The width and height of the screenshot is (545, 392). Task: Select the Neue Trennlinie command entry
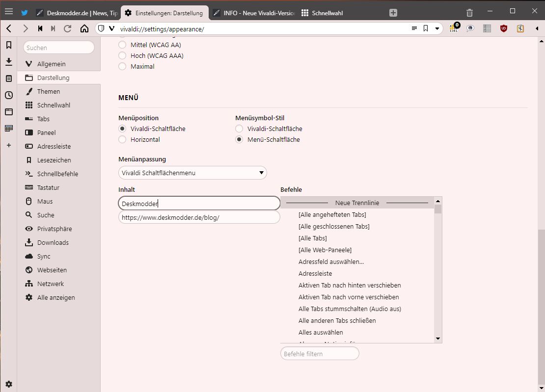click(357, 203)
